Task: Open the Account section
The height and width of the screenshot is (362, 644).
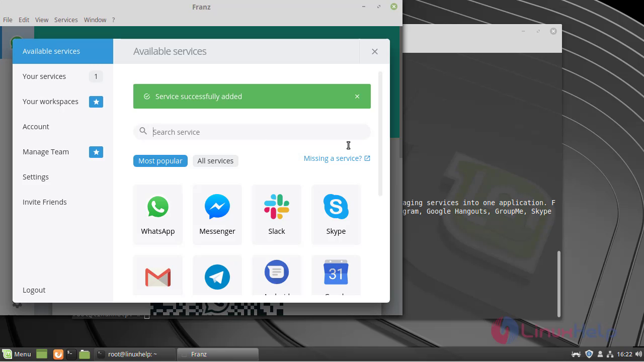Action: point(63,127)
